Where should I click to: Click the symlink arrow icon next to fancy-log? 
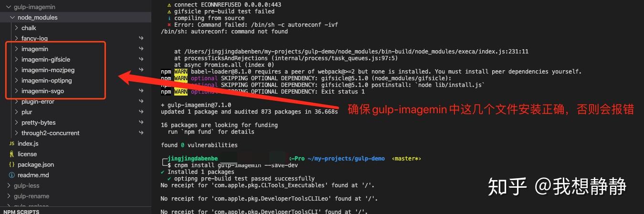coord(141,38)
